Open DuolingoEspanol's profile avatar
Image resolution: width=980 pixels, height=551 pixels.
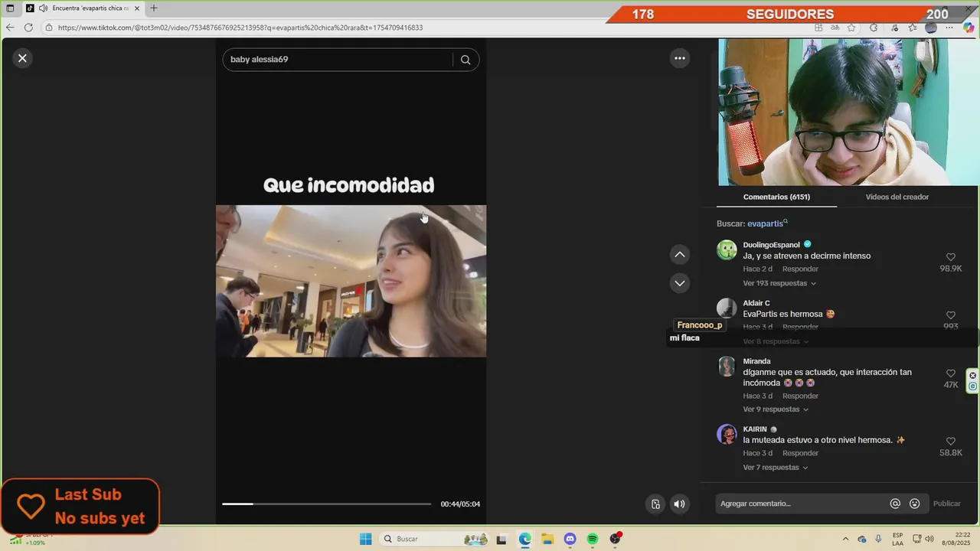[x=727, y=250]
